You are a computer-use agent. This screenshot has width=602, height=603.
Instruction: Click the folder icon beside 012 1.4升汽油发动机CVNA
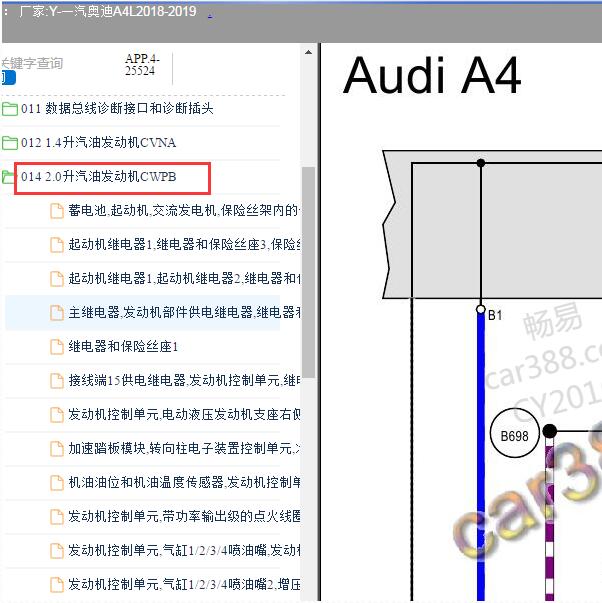(9, 143)
